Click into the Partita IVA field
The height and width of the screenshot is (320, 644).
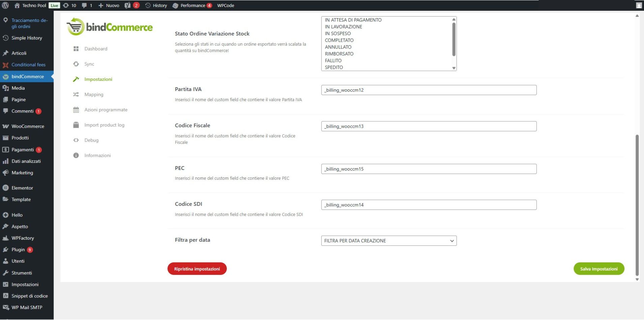428,90
